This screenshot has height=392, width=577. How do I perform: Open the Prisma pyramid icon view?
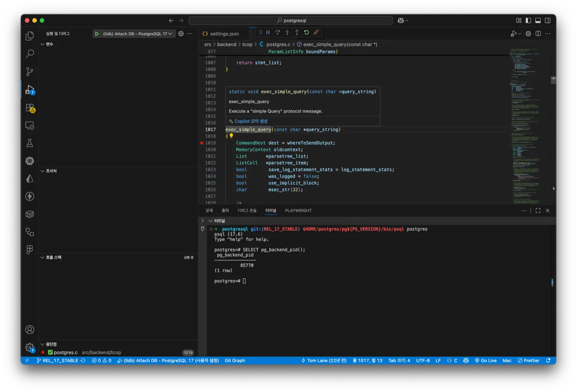[30, 179]
